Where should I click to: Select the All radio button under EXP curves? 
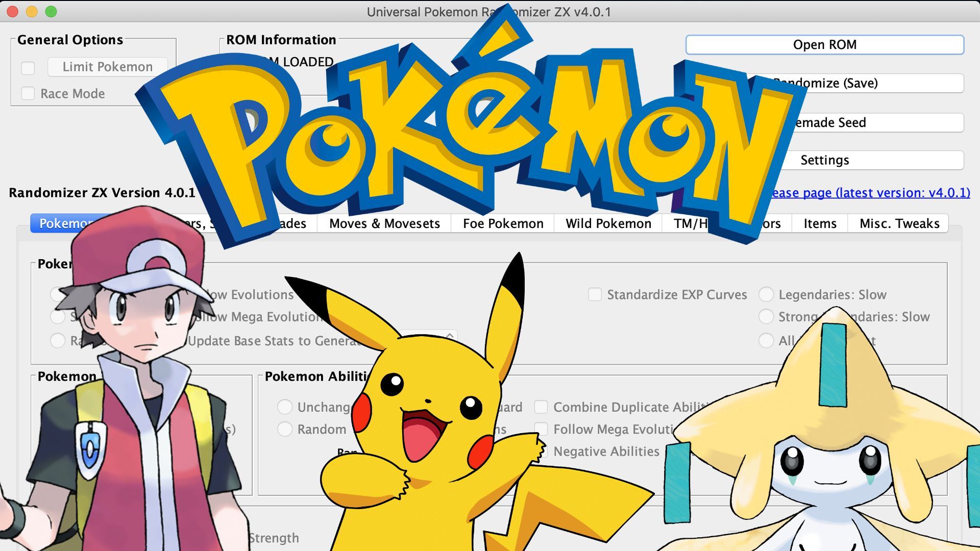tap(766, 340)
